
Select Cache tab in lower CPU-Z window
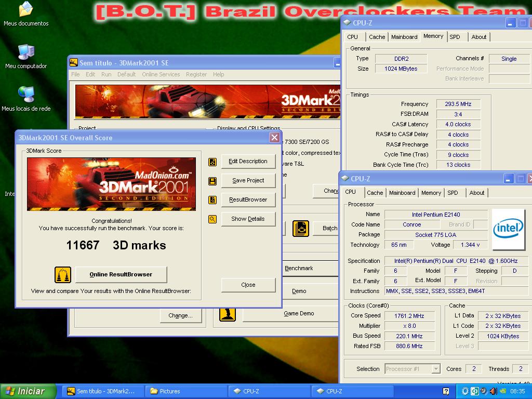[375, 193]
